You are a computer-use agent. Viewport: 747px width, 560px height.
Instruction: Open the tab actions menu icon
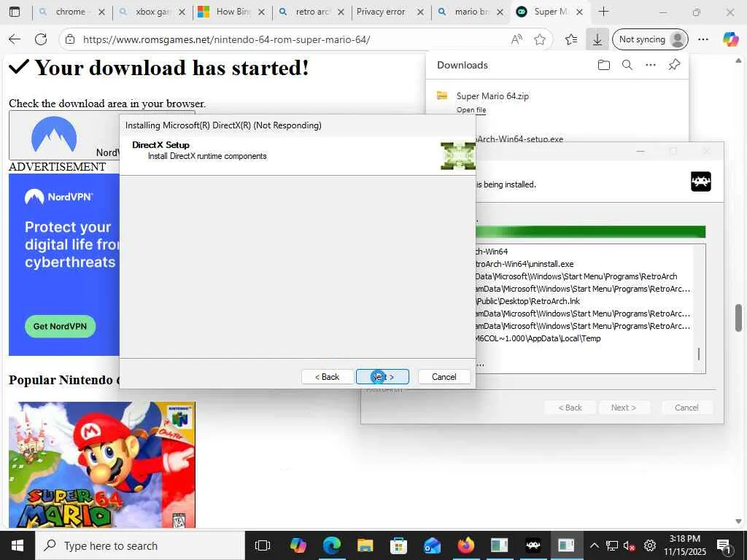[x=15, y=12]
